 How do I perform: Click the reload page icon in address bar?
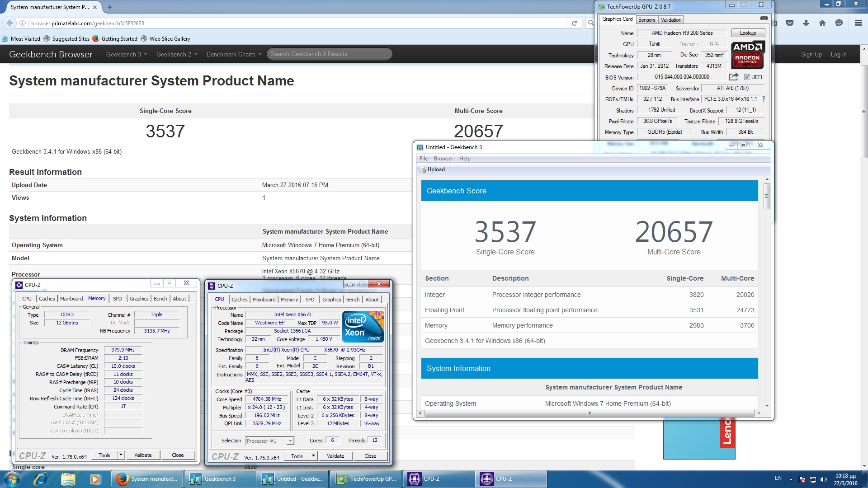click(x=574, y=23)
